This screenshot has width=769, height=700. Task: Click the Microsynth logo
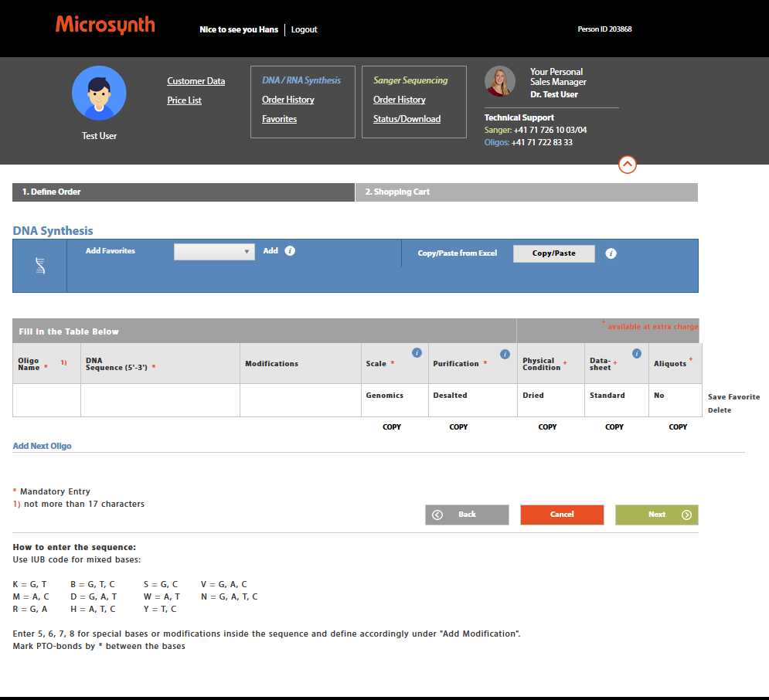[105, 25]
